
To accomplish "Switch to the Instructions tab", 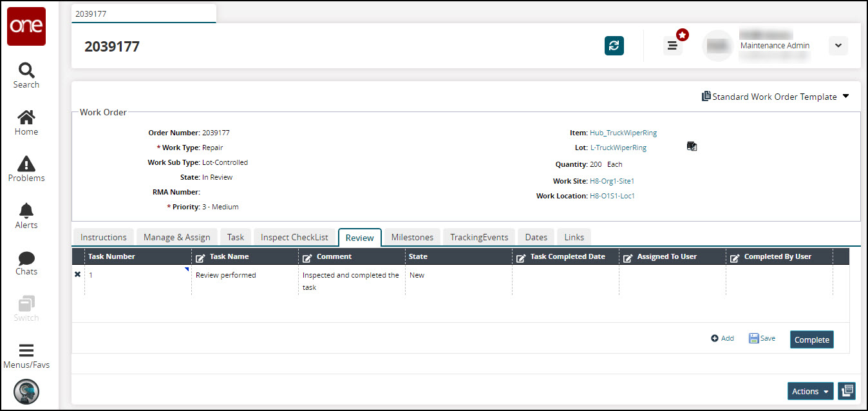I will point(104,237).
